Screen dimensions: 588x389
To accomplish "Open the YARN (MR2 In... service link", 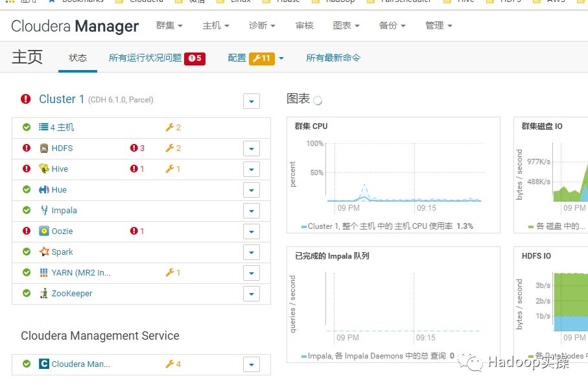I will click(81, 273).
